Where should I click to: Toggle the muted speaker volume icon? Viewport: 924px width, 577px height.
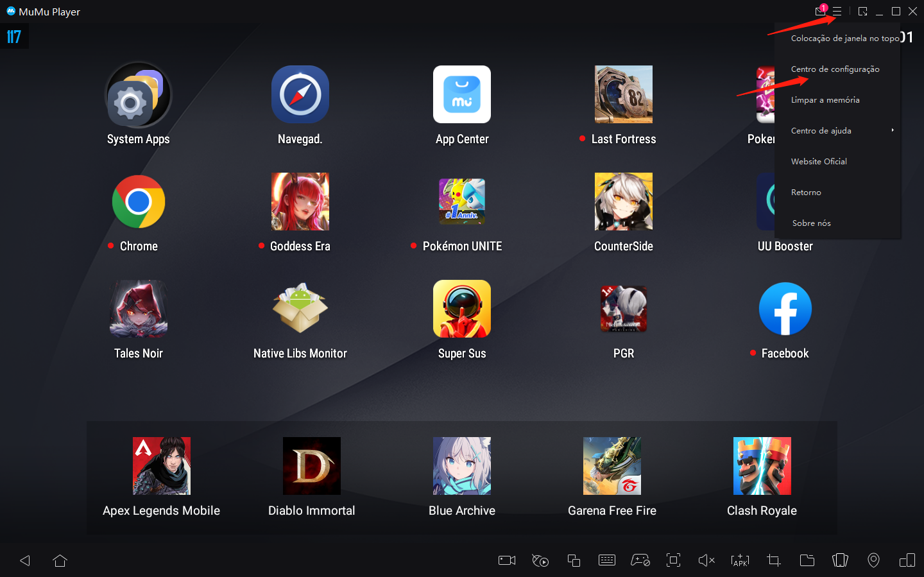pos(706,560)
